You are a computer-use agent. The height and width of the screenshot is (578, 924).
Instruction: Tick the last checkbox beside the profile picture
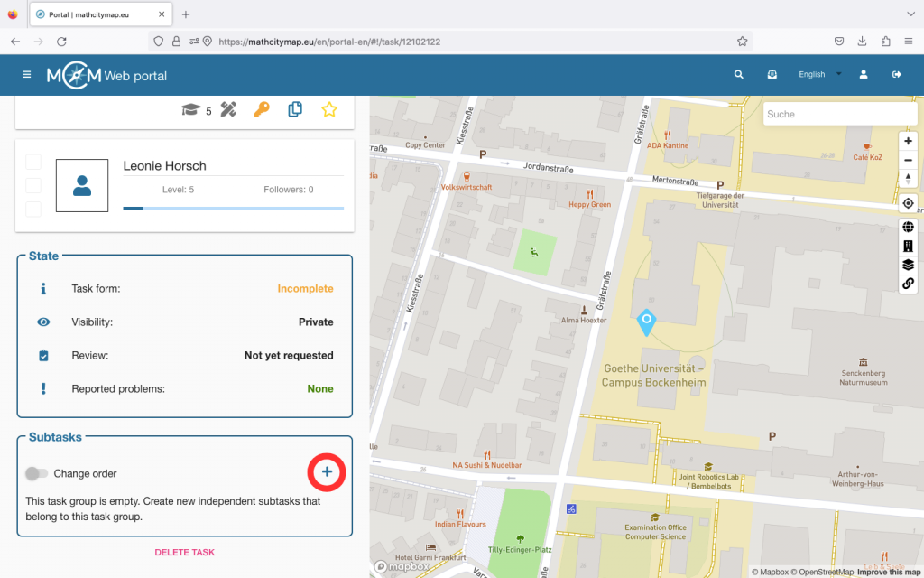(x=33, y=210)
